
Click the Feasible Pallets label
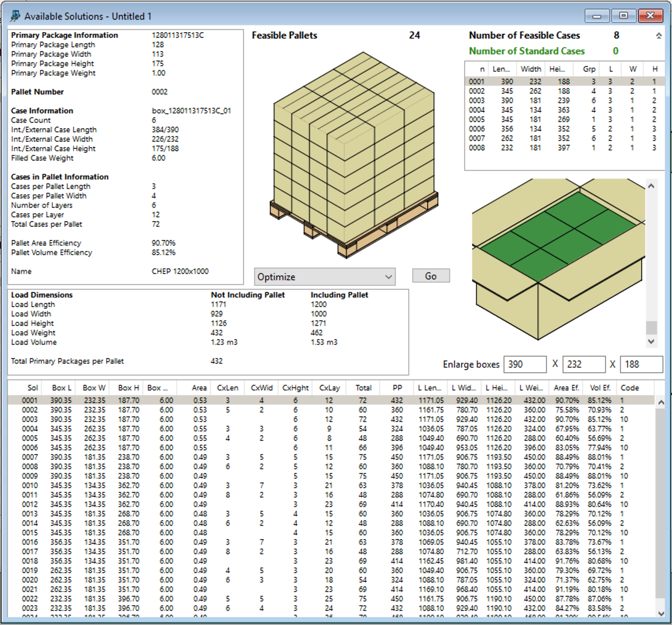point(284,35)
